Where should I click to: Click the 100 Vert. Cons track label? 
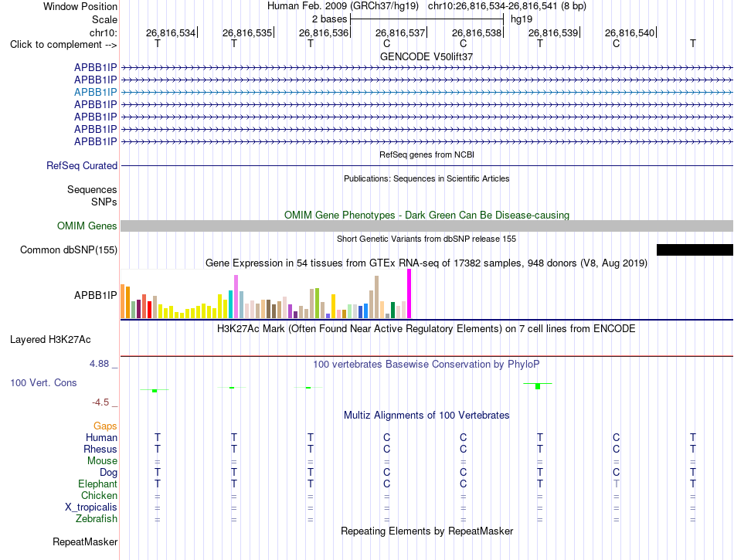click(x=43, y=382)
